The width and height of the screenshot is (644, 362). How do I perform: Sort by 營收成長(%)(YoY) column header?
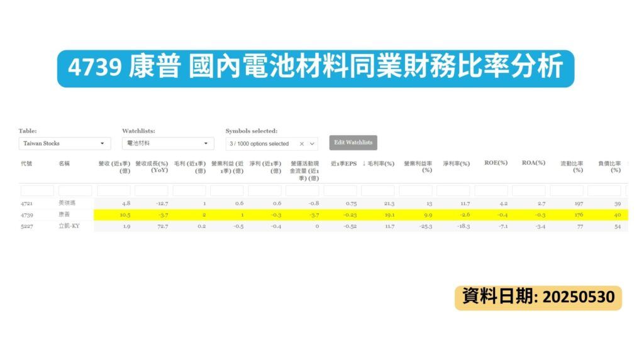pos(153,165)
